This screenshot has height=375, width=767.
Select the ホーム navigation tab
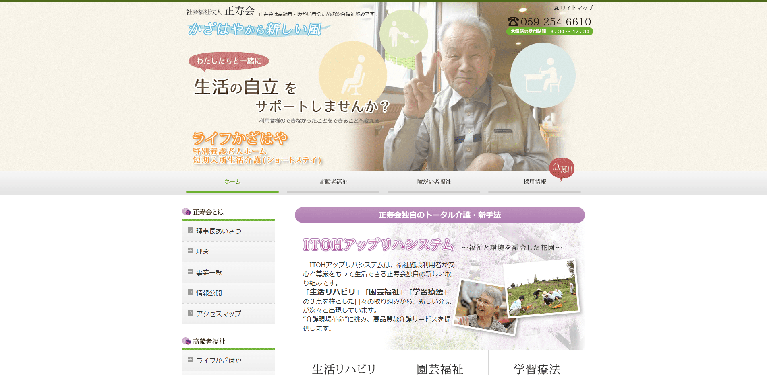coord(232,182)
